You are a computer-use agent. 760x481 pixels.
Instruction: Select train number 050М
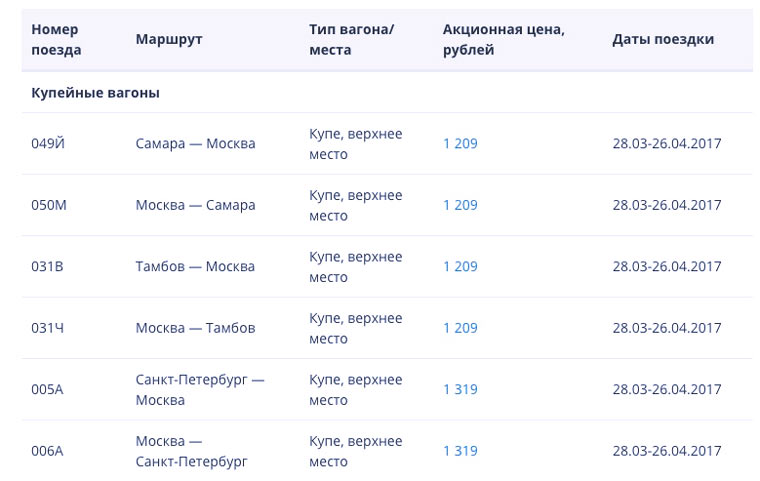pyautogui.click(x=49, y=205)
